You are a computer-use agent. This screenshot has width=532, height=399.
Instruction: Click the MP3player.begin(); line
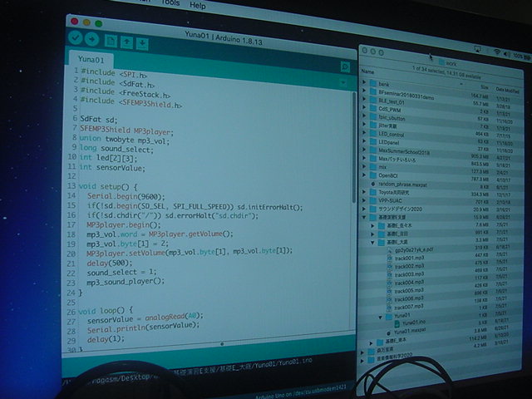tap(124, 225)
